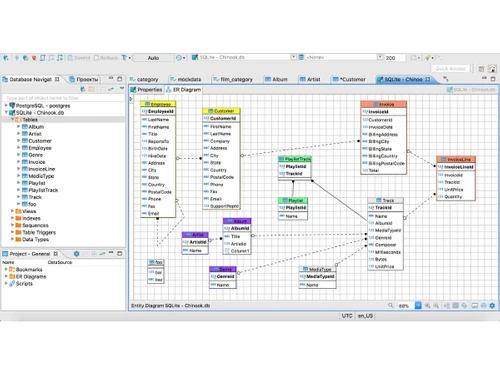The image size is (500, 375).
Task: Switch to the category editor tab
Action: point(144,79)
